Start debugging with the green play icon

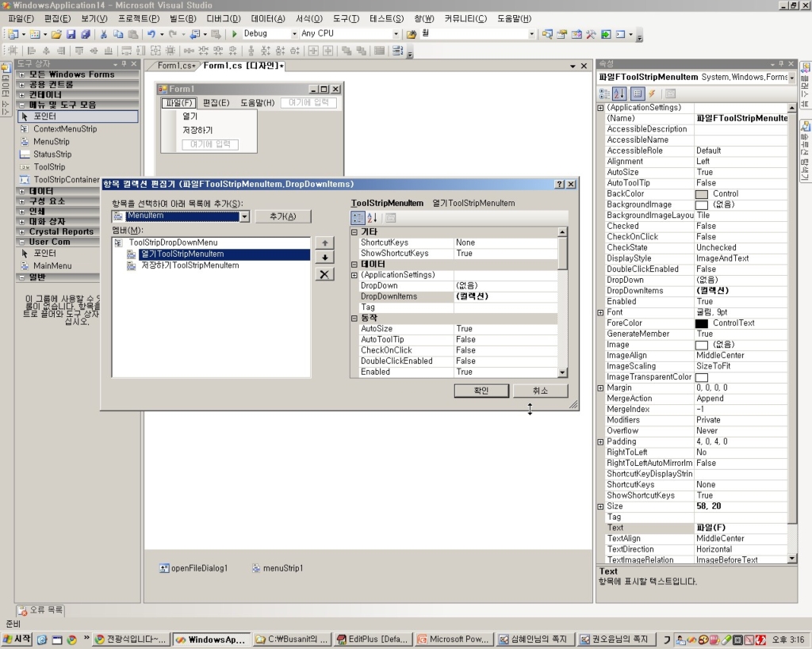[x=234, y=34]
